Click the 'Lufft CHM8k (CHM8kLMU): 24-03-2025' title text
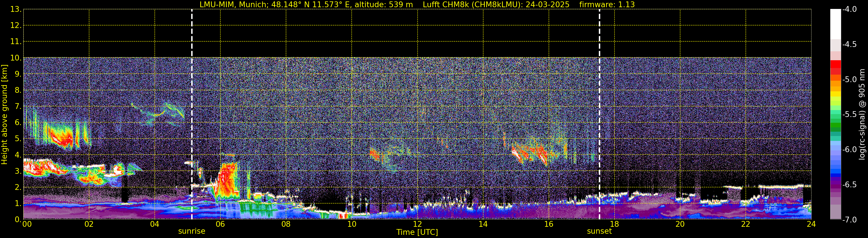This screenshot has height=238, width=868. [496, 5]
